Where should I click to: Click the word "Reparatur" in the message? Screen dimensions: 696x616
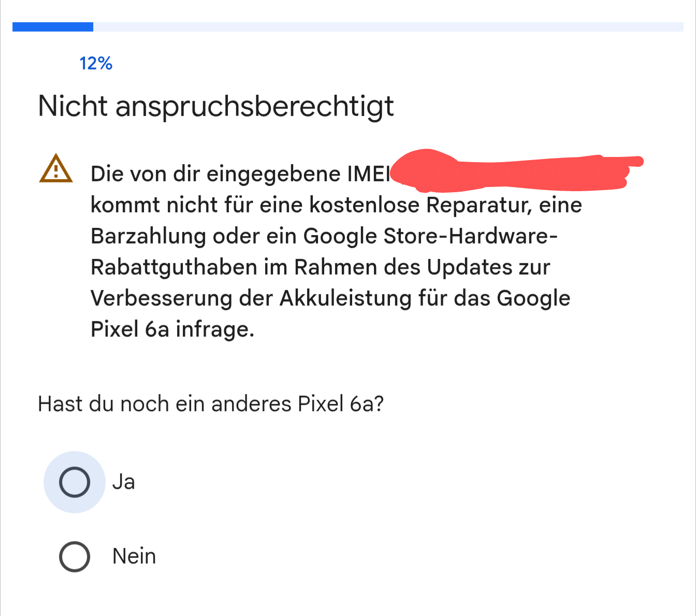(x=479, y=205)
